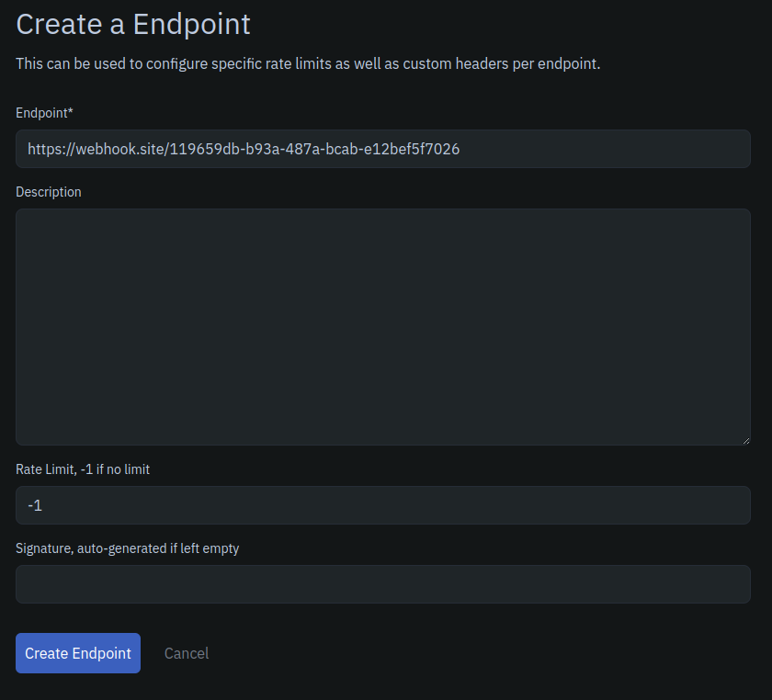This screenshot has width=772, height=700.
Task: Dismiss the form via Cancel
Action: pyautogui.click(x=186, y=653)
